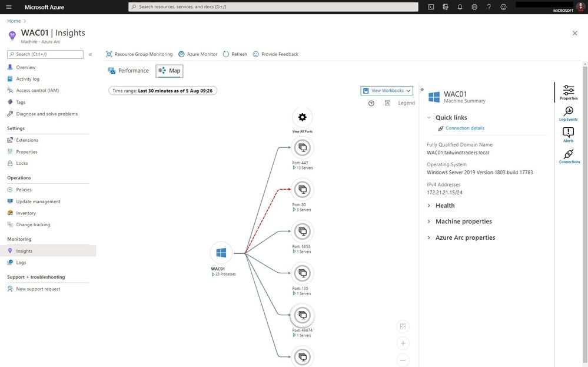
Task: Open portal settings gear icon
Action: coord(474,6)
